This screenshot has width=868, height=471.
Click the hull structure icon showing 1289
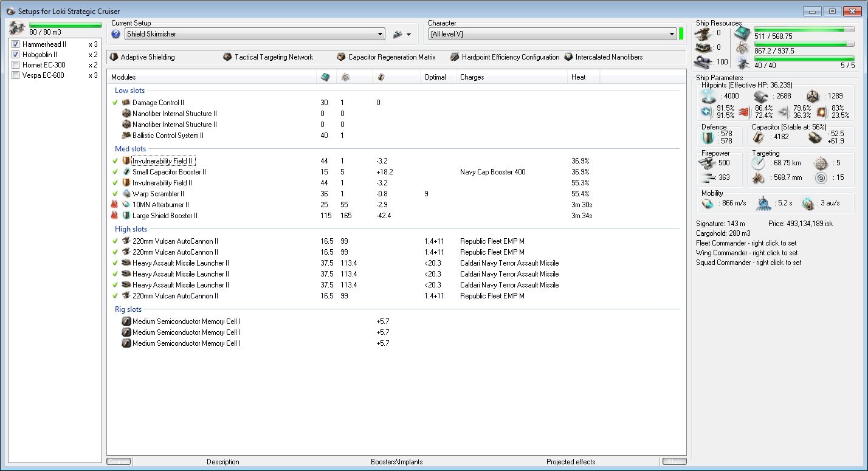click(813, 96)
